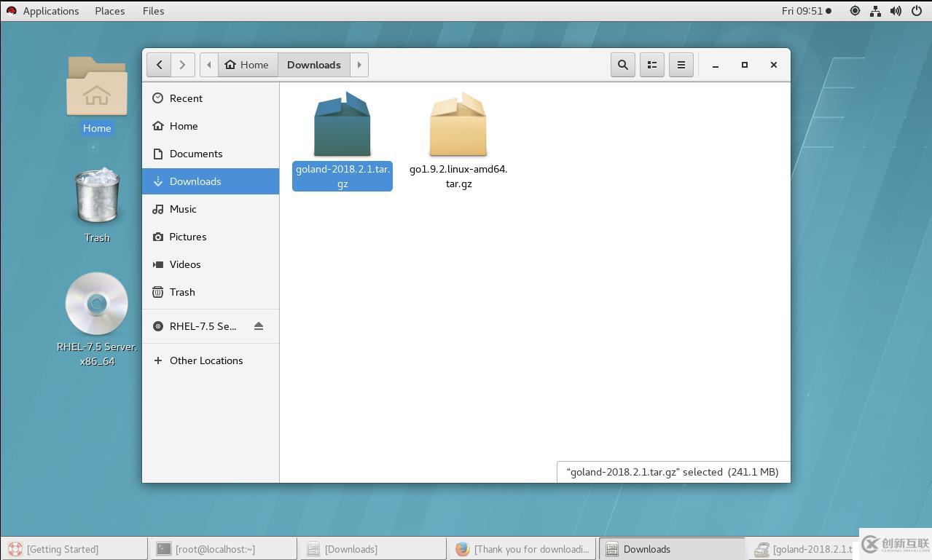Click the network status icon
Image resolution: width=932 pixels, height=560 pixels.
(875, 11)
